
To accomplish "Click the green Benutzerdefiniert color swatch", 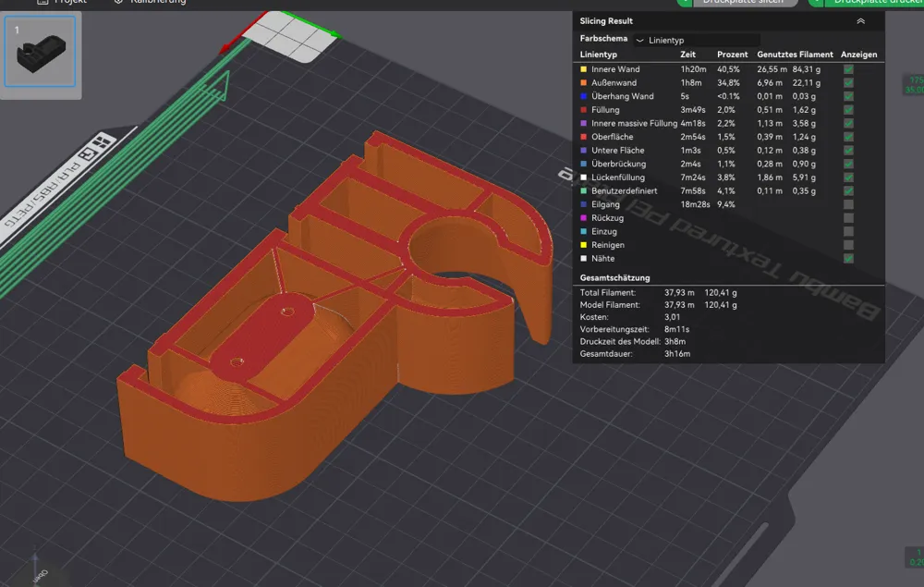I will [x=583, y=191].
